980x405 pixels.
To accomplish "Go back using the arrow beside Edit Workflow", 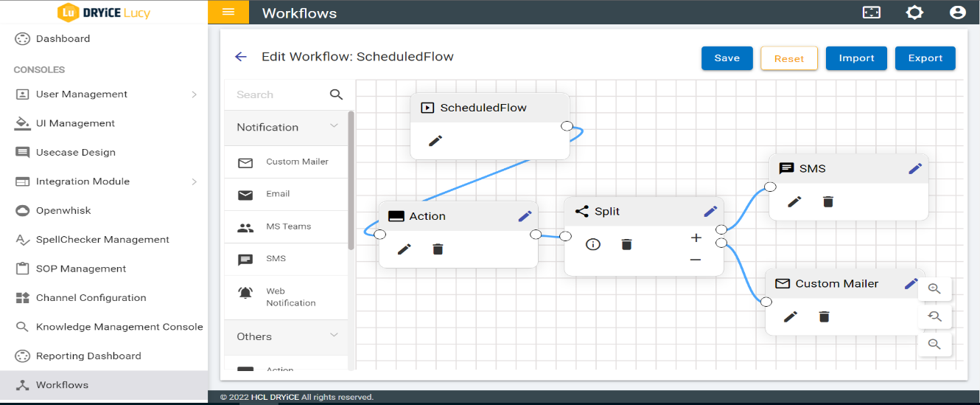I will point(240,57).
